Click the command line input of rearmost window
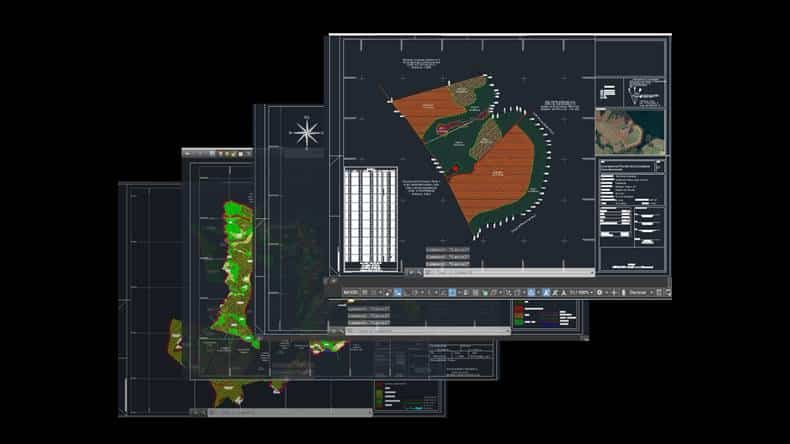Image resolution: width=790 pixels, height=444 pixels. 290,412
